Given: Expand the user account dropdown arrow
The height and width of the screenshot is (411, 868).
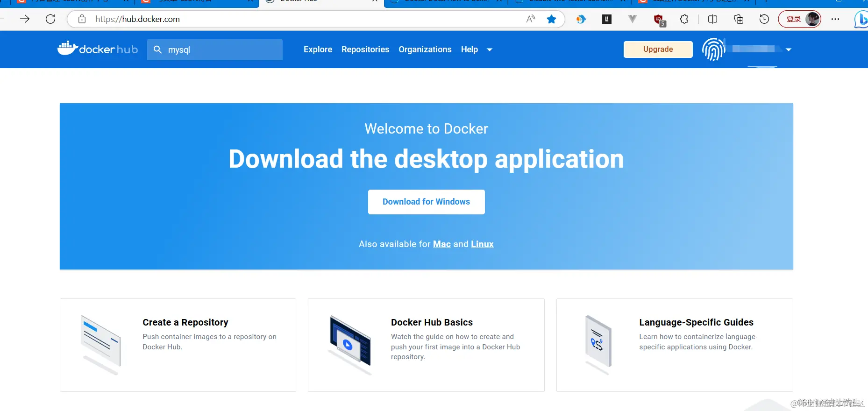Looking at the screenshot, I should pyautogui.click(x=789, y=50).
